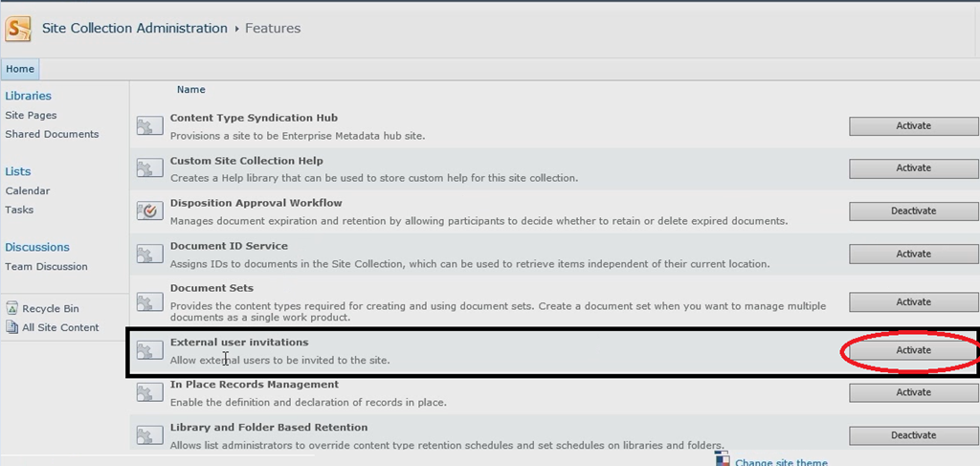The image size is (980, 466).
Task: Switch to the Home tab
Action: pos(20,69)
